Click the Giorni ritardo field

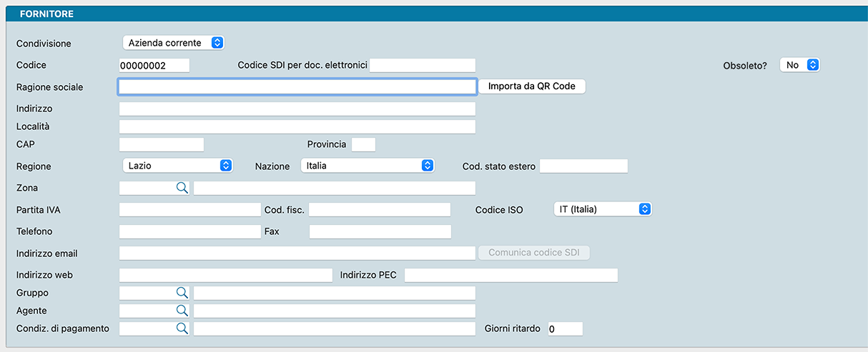[x=565, y=329]
